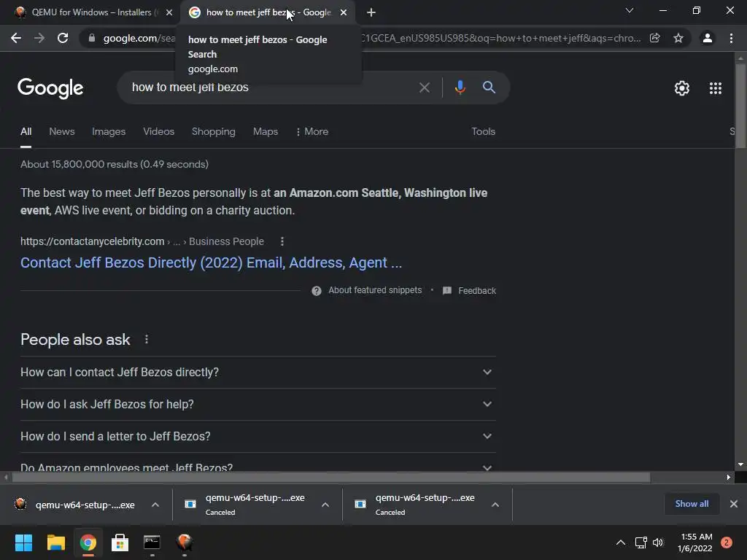Go back to the previous page
The width and height of the screenshot is (747, 560).
(16, 38)
